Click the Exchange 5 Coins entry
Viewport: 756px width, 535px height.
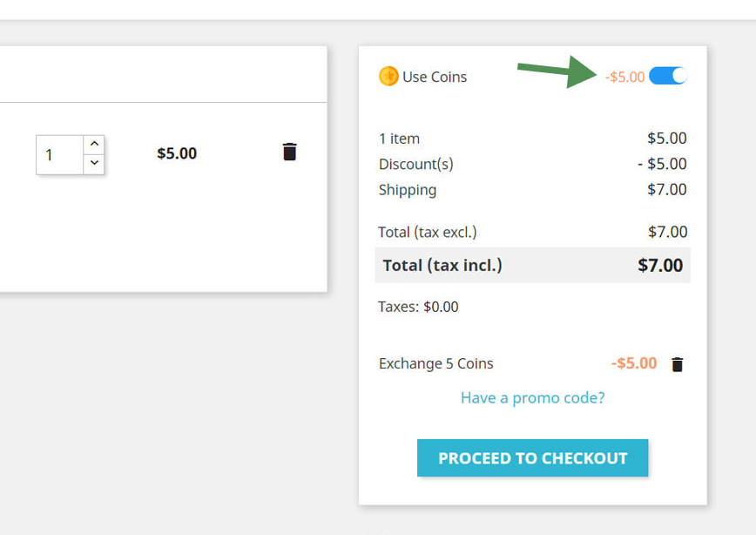(435, 363)
